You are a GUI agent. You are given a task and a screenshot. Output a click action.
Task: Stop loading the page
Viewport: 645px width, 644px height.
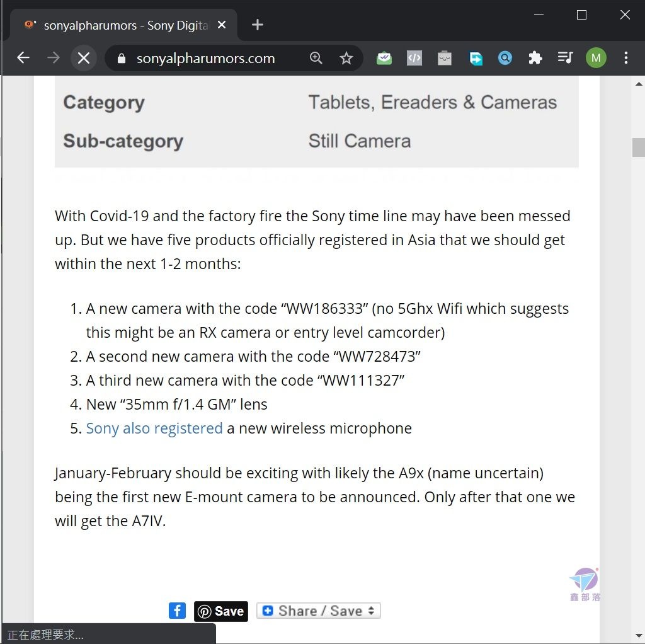[x=84, y=58]
